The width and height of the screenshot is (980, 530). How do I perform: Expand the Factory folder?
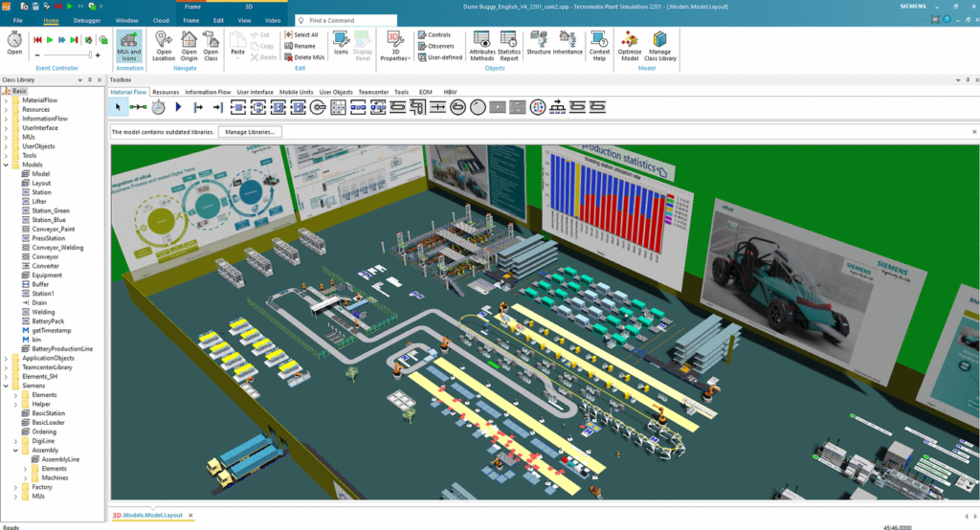[x=15, y=487]
